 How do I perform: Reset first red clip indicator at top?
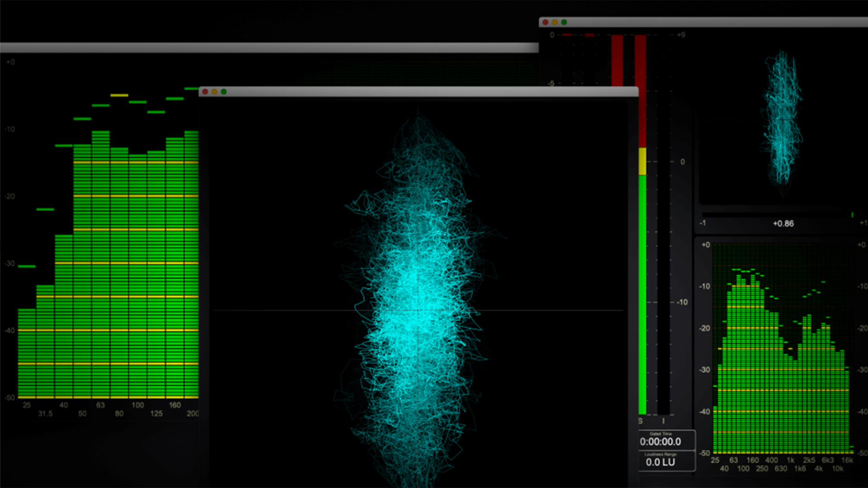point(567,35)
